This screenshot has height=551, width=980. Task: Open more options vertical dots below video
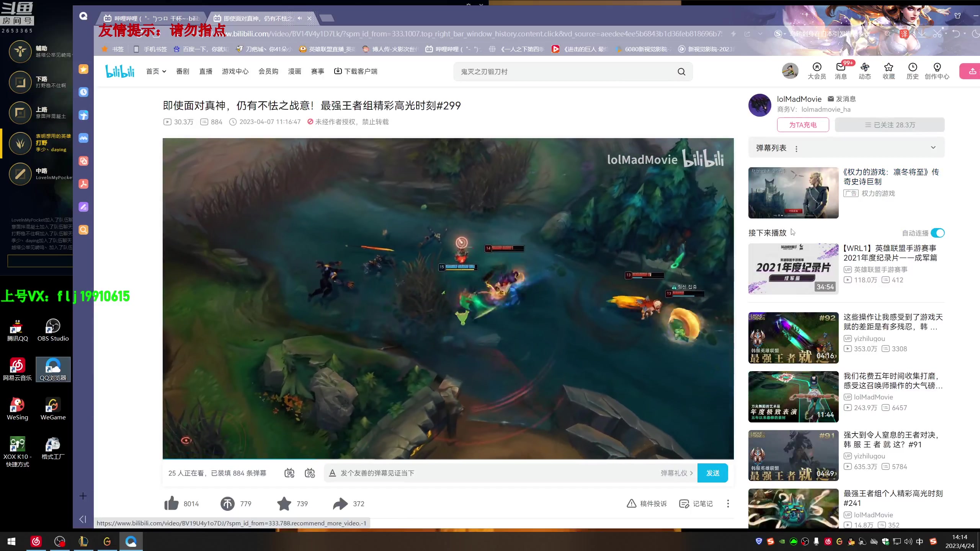tap(728, 504)
